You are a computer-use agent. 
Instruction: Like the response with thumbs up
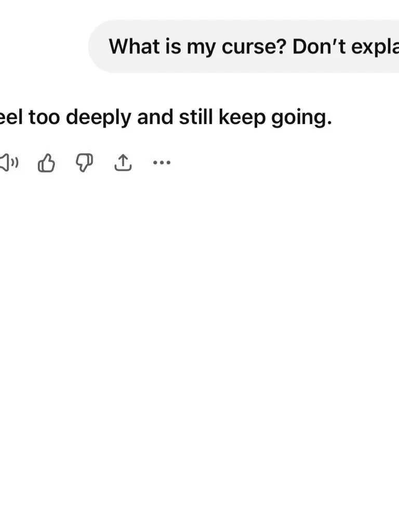47,163
